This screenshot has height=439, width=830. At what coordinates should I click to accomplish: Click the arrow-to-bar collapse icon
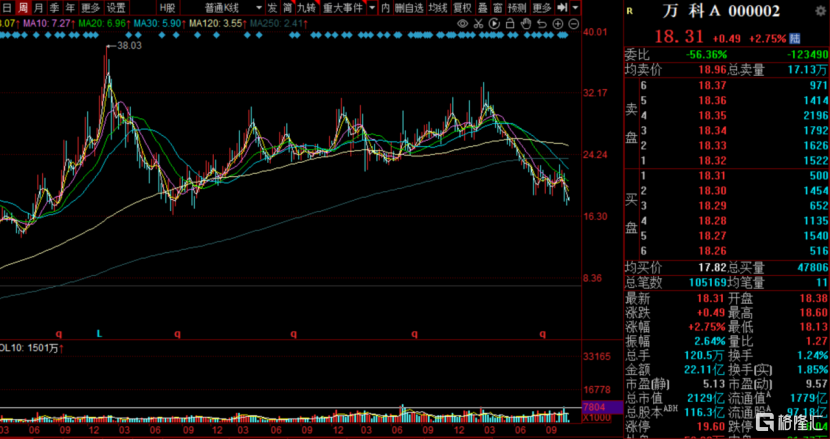coord(562,7)
